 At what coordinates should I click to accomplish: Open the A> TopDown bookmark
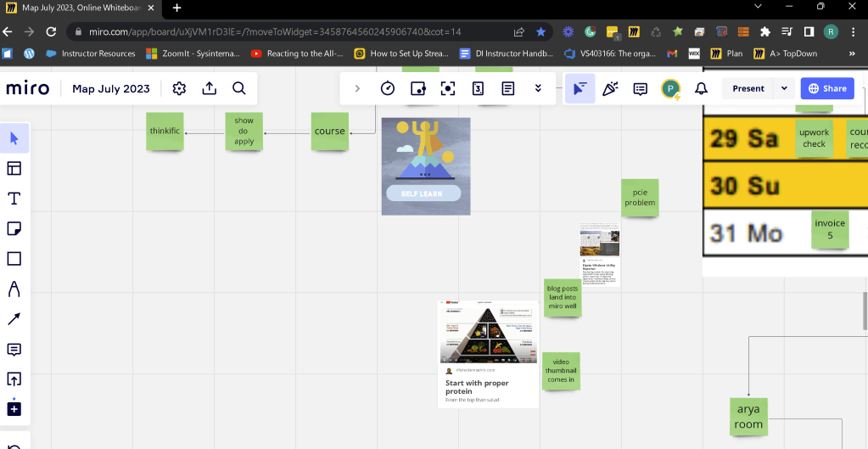pos(786,53)
